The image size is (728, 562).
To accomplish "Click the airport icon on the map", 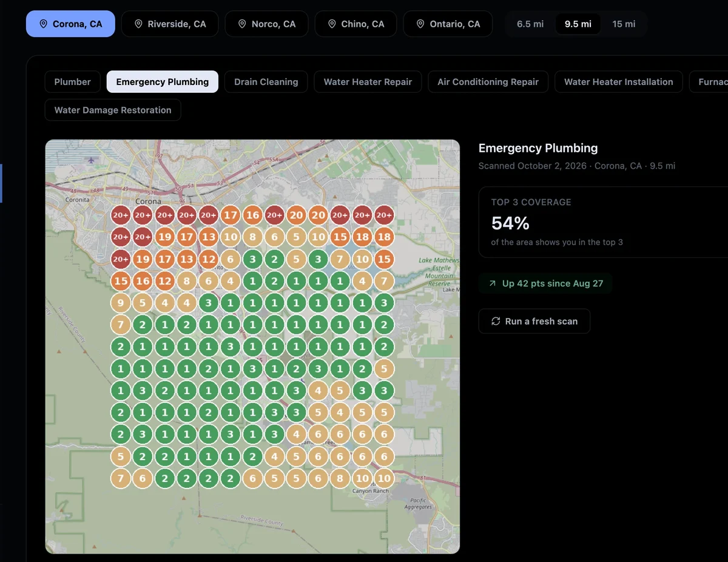I will coord(91,160).
